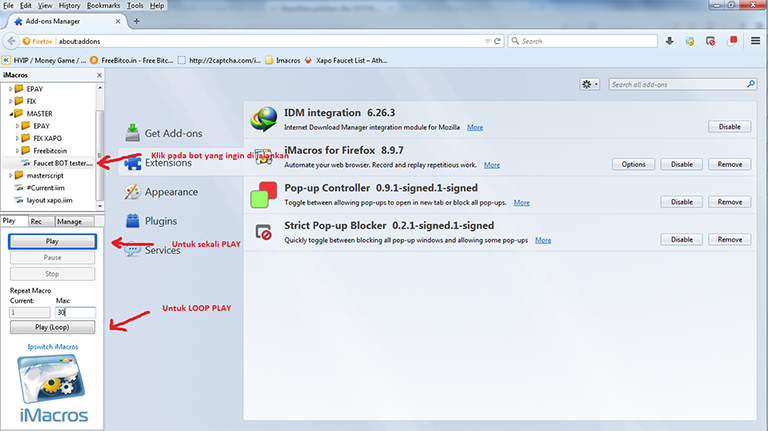Click the Plugins blue brick icon
This screenshot has width=768, height=431.
(132, 221)
